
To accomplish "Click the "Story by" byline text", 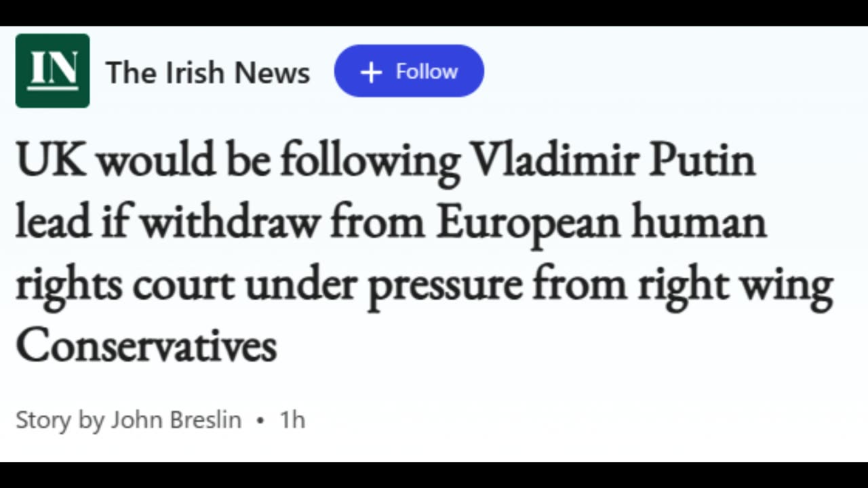I will (x=60, y=420).
